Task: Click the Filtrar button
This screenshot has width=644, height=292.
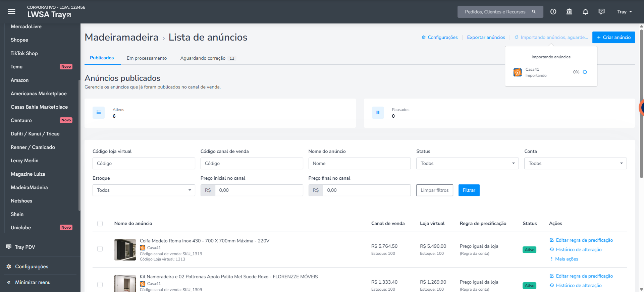Action: click(469, 190)
